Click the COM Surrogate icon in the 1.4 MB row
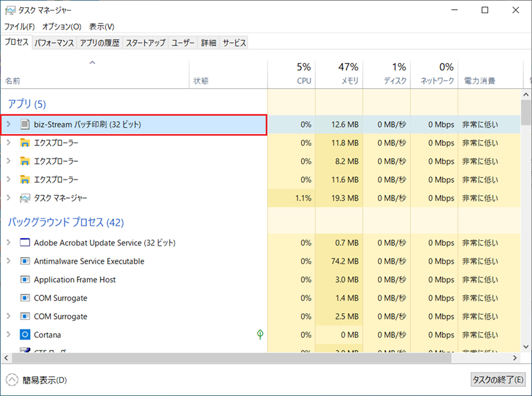 25,297
